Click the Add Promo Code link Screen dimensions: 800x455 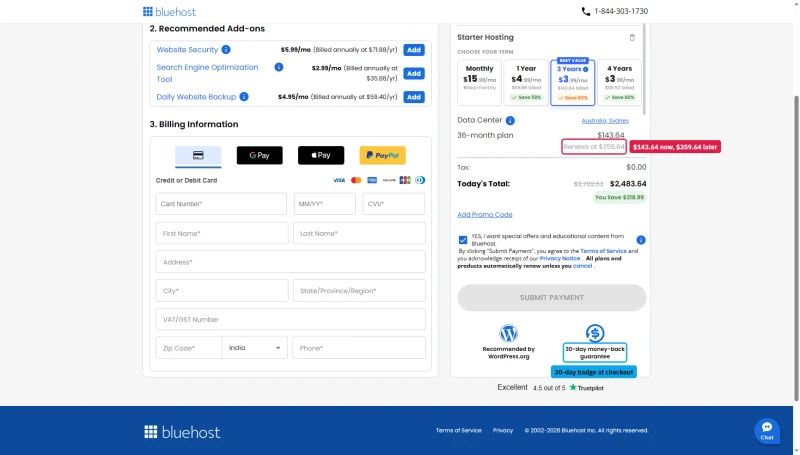(x=485, y=214)
